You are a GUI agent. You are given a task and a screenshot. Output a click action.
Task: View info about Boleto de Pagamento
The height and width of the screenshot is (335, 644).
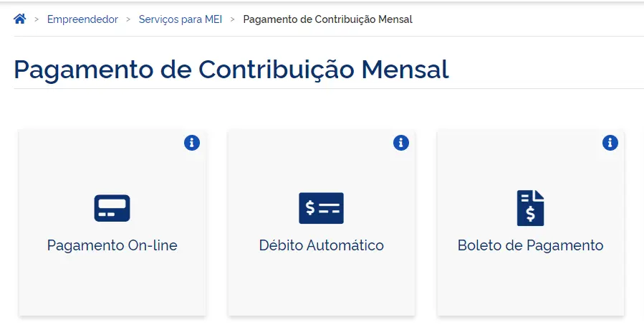coord(610,142)
